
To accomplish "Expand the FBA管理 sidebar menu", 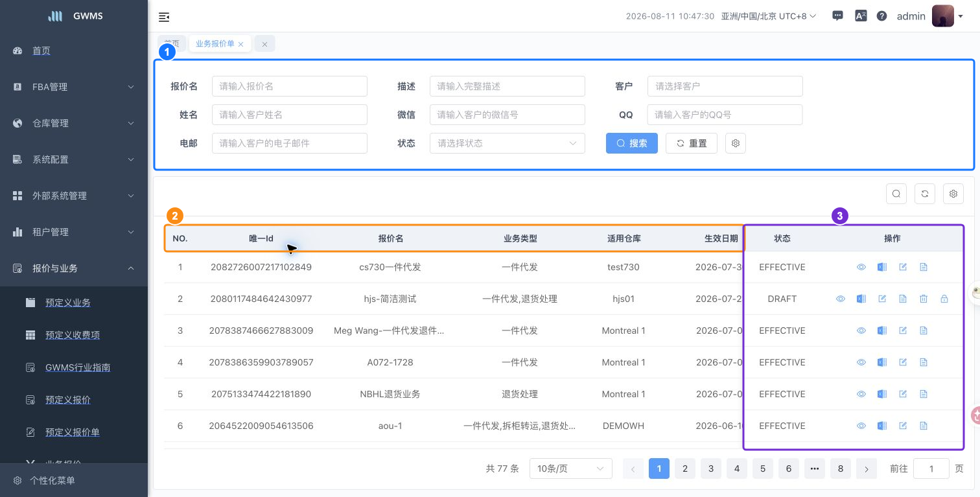I will tap(74, 87).
